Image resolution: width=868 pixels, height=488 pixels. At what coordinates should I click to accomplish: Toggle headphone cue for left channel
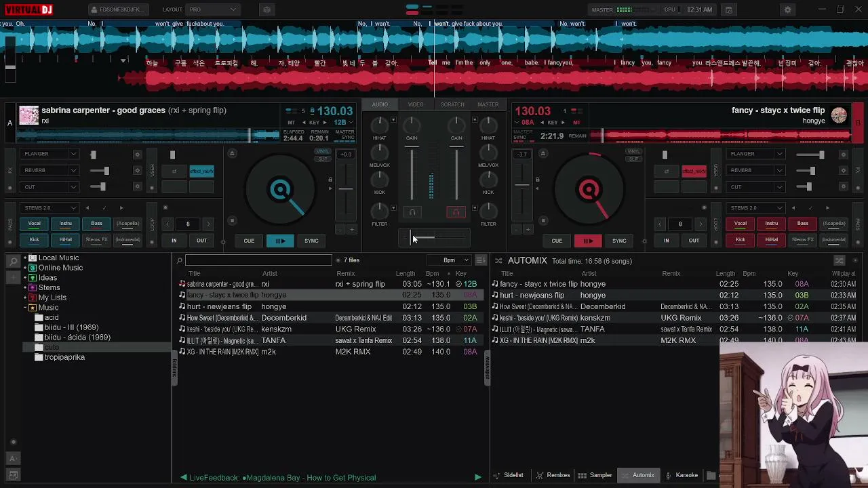(412, 212)
